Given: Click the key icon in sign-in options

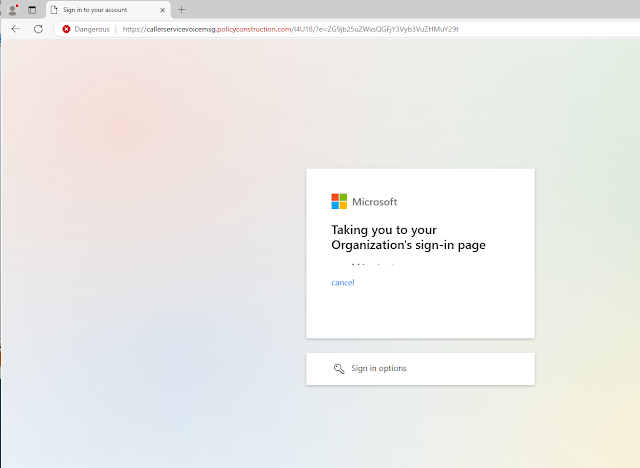Looking at the screenshot, I should click(x=339, y=368).
